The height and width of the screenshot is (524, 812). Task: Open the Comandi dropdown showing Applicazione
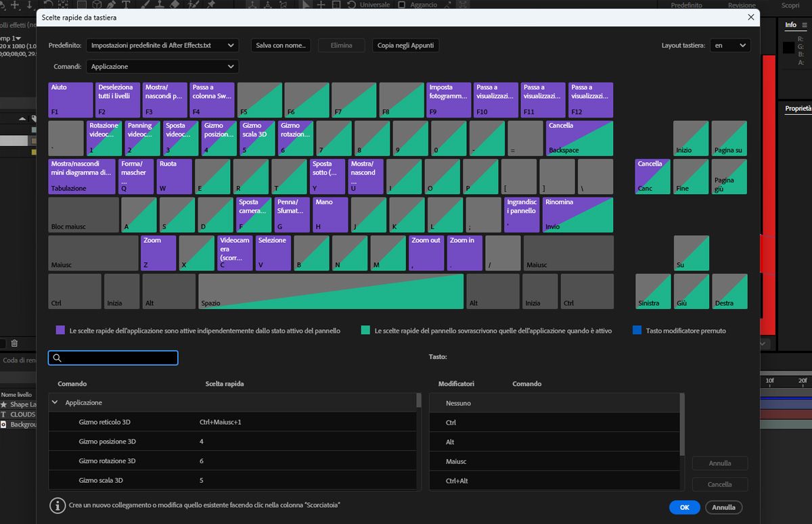pos(162,66)
